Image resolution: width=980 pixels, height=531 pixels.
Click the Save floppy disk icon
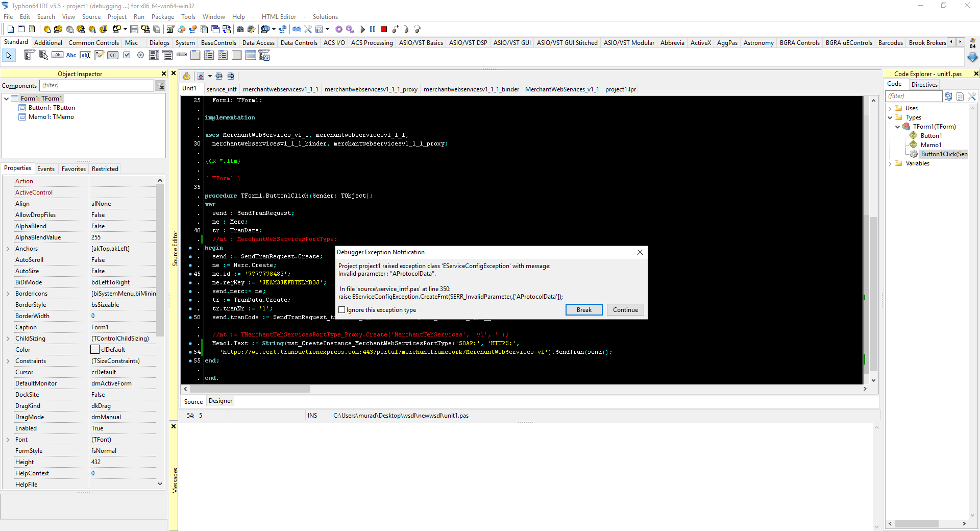[x=134, y=29]
